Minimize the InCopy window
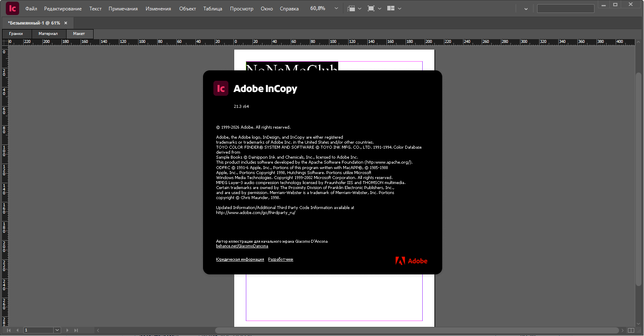The width and height of the screenshot is (644, 336). click(x=604, y=4)
